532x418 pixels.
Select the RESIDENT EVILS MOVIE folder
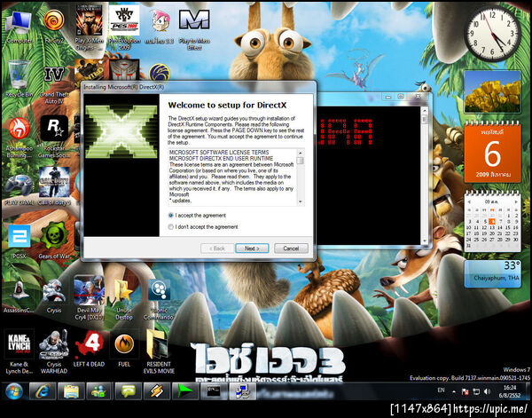(159, 351)
